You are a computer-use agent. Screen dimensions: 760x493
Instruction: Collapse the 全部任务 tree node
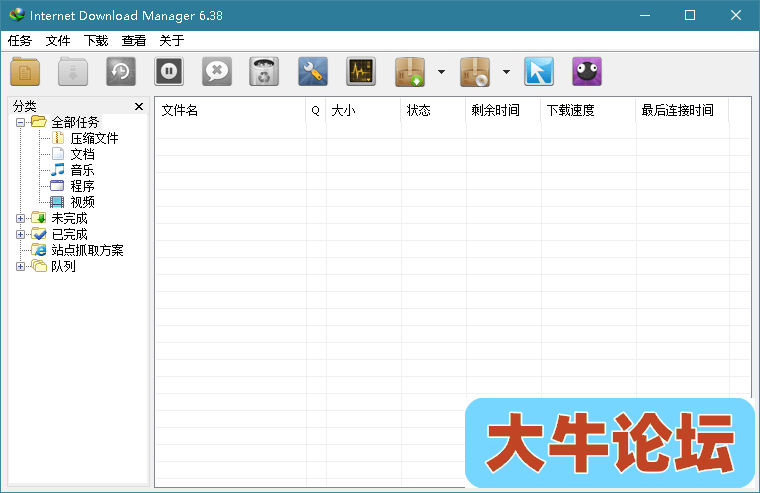coord(20,122)
